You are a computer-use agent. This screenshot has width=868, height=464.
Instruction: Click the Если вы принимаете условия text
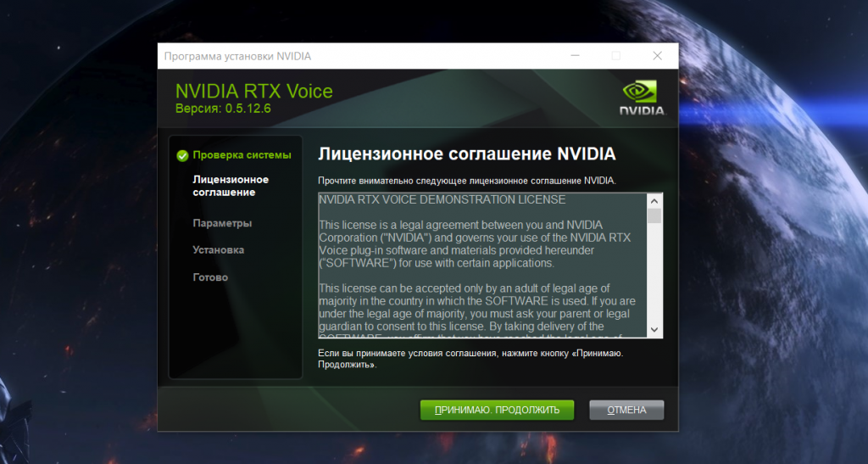[x=470, y=359]
